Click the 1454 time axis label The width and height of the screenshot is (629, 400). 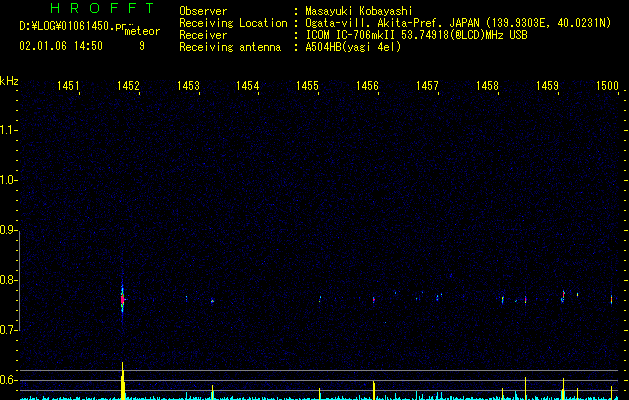pos(248,85)
